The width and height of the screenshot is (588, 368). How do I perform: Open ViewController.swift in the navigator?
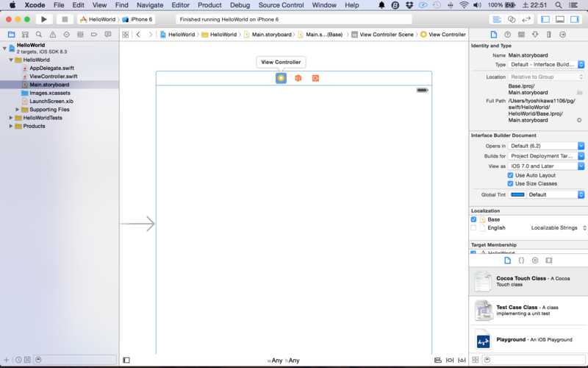[x=54, y=77]
